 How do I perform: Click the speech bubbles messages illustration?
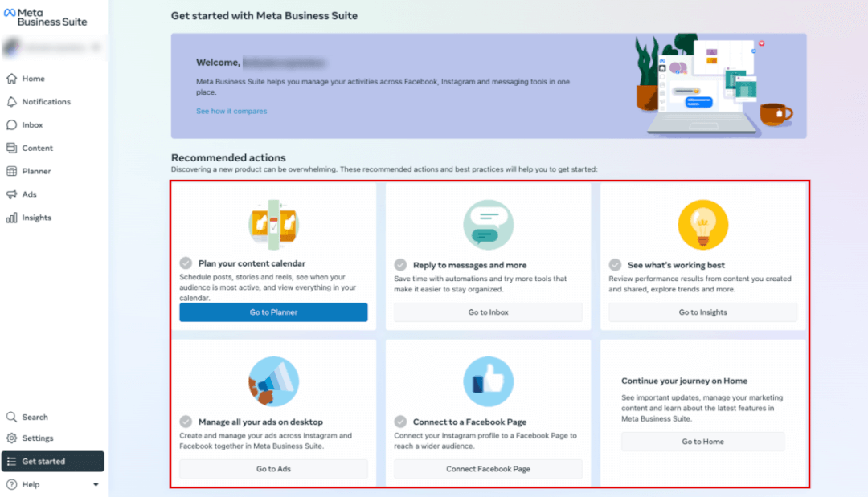point(489,225)
